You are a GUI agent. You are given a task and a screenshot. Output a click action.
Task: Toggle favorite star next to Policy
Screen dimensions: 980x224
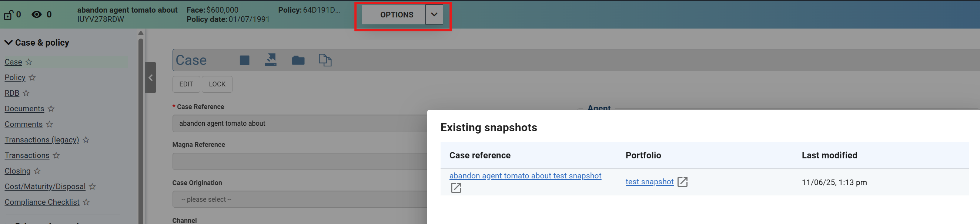(x=32, y=78)
